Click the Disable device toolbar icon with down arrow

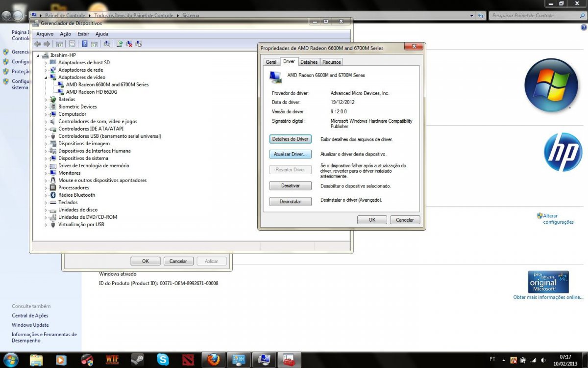139,44
